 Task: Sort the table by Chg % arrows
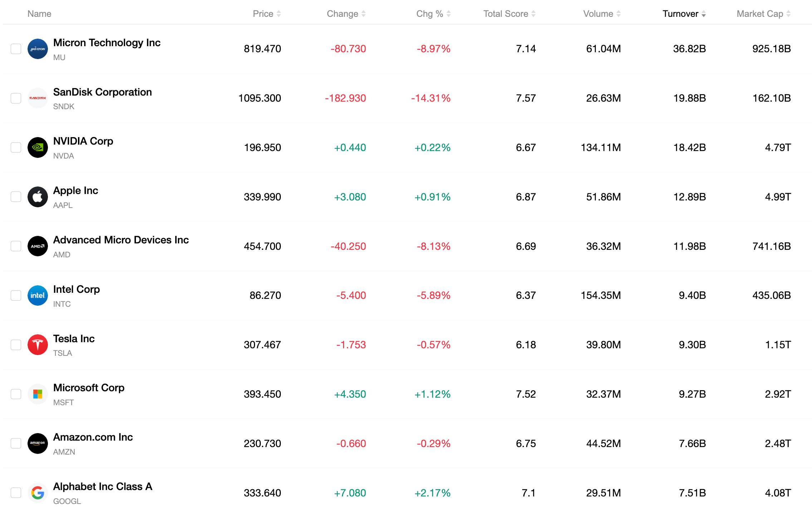[x=449, y=14]
